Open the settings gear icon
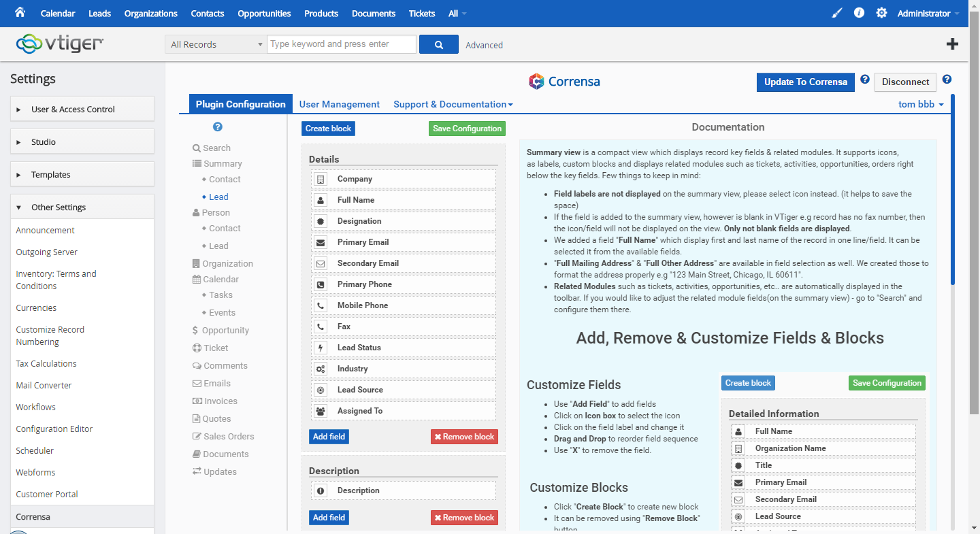This screenshot has height=534, width=980. 881,13
